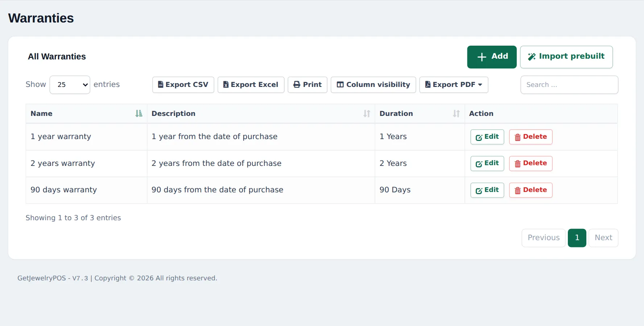Expand the Export PDF dropdown
The image size is (644, 326).
tap(454, 85)
